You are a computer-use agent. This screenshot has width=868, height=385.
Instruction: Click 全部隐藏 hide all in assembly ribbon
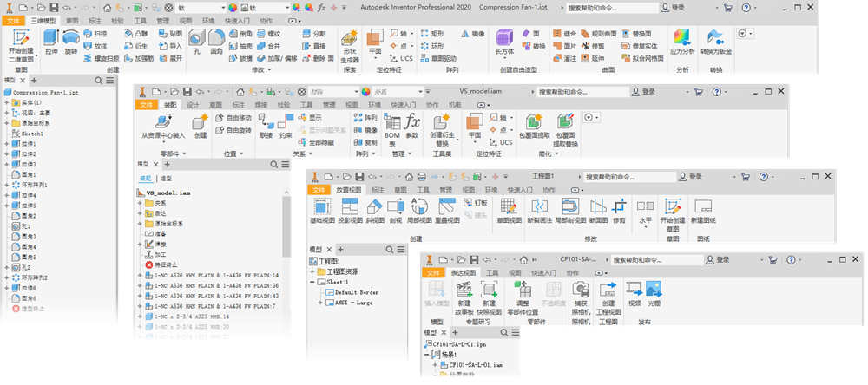point(317,142)
